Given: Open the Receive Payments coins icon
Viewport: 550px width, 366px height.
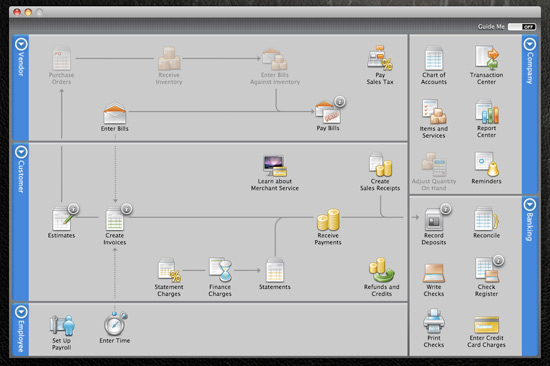Looking at the screenshot, I should [x=328, y=220].
